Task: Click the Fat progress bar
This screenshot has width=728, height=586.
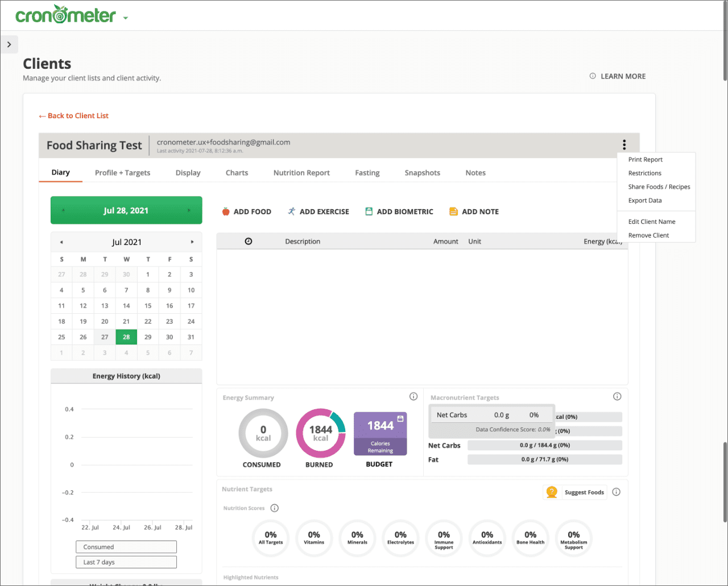Action: click(544, 459)
